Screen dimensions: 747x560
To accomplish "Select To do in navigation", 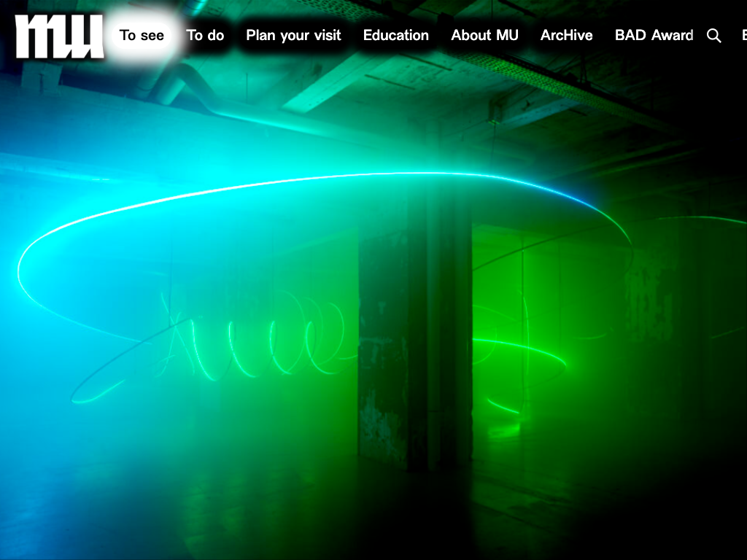I will pyautogui.click(x=205, y=36).
